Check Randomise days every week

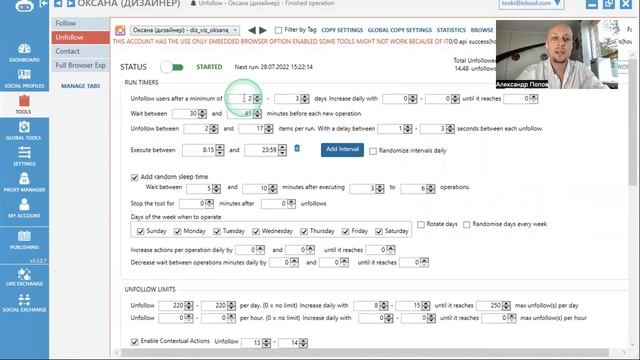[x=467, y=224]
